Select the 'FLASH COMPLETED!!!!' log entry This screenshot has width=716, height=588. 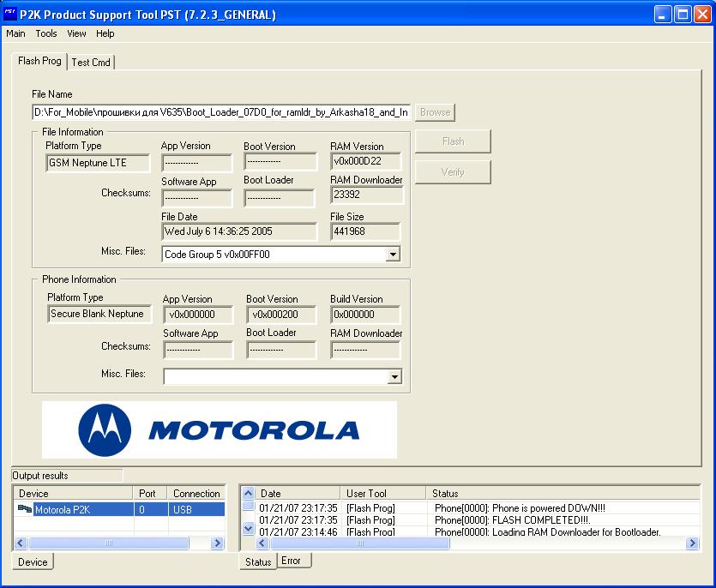[x=478, y=520]
